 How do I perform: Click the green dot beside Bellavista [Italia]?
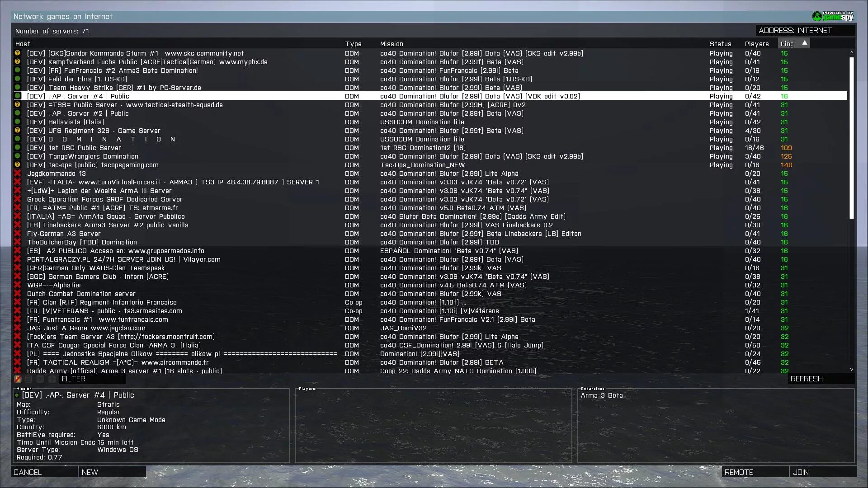coord(18,122)
